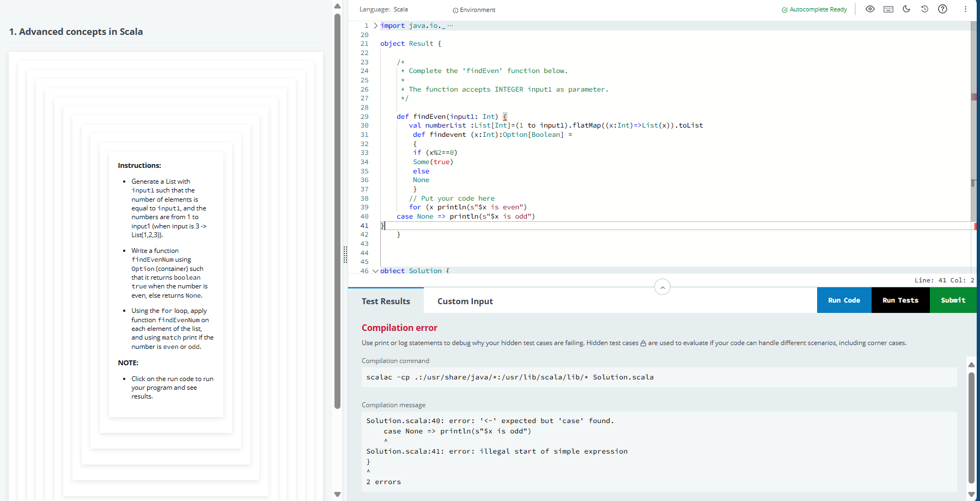The height and width of the screenshot is (501, 980).
Task: Click the 'Line: 41 Col: 2' cursor status
Action: (x=944, y=280)
